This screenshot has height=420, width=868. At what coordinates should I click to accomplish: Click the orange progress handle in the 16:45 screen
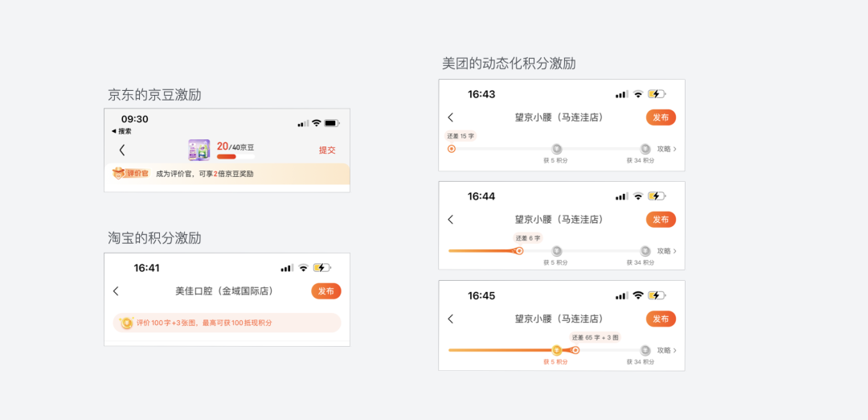tap(575, 350)
